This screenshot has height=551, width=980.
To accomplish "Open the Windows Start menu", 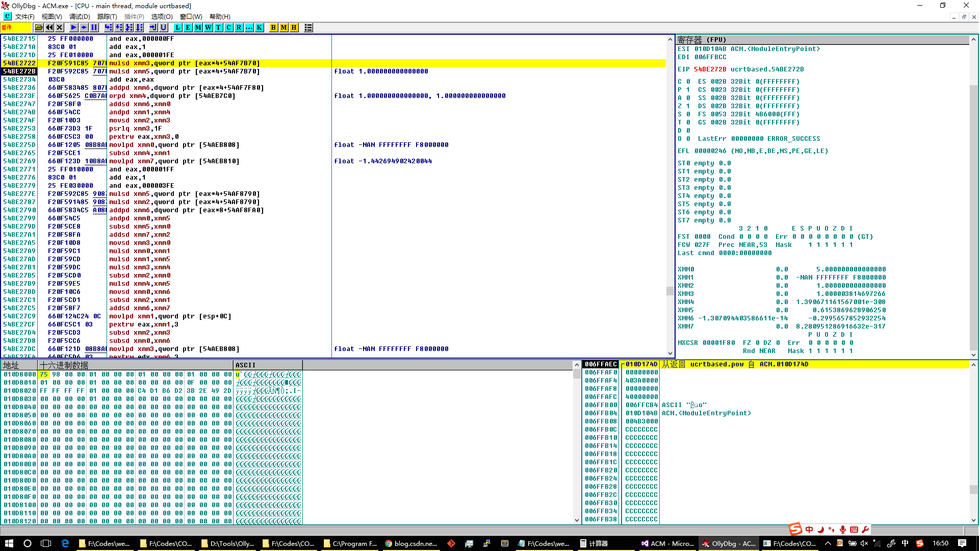I will 9,543.
